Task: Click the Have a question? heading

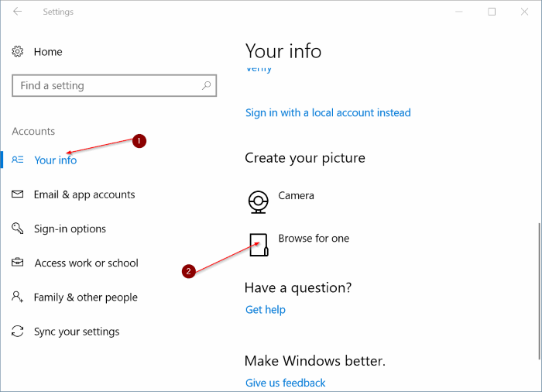Action: coord(298,288)
